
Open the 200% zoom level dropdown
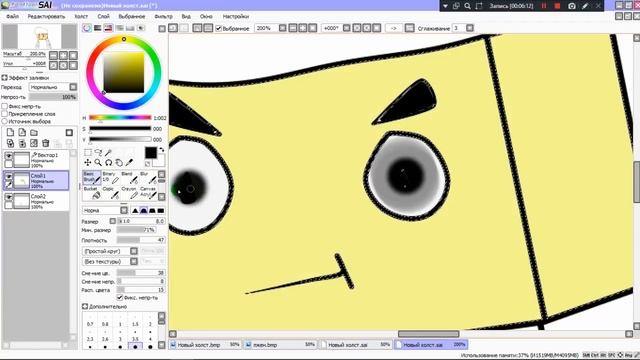[282, 28]
